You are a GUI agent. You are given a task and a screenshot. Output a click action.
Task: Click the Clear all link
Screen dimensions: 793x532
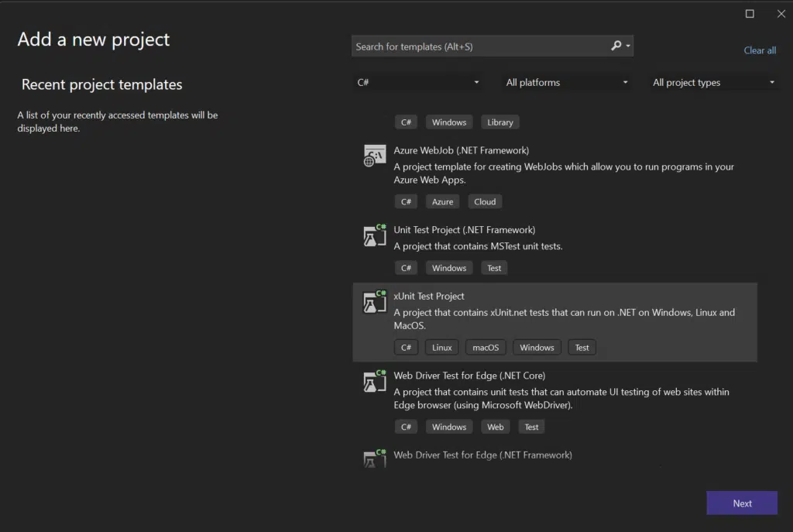pyautogui.click(x=760, y=50)
